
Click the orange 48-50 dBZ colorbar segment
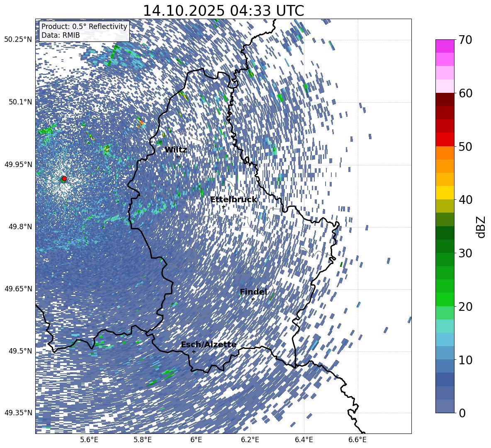point(445,153)
